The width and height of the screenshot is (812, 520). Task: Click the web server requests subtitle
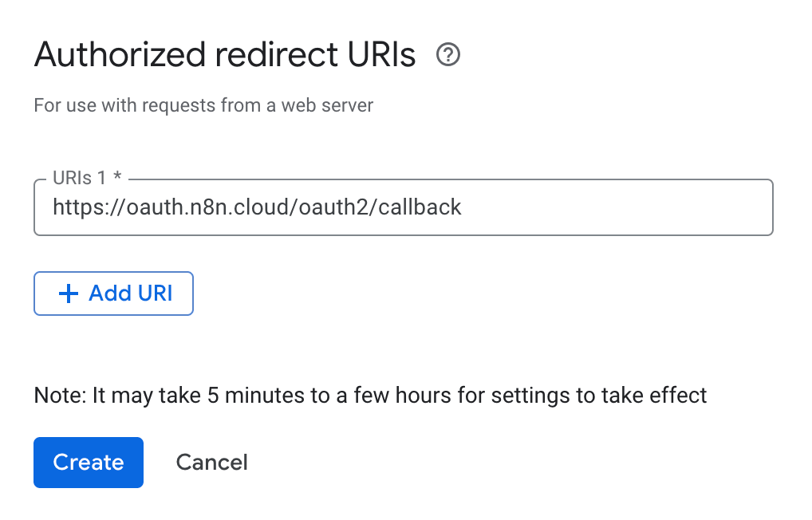tap(203, 104)
